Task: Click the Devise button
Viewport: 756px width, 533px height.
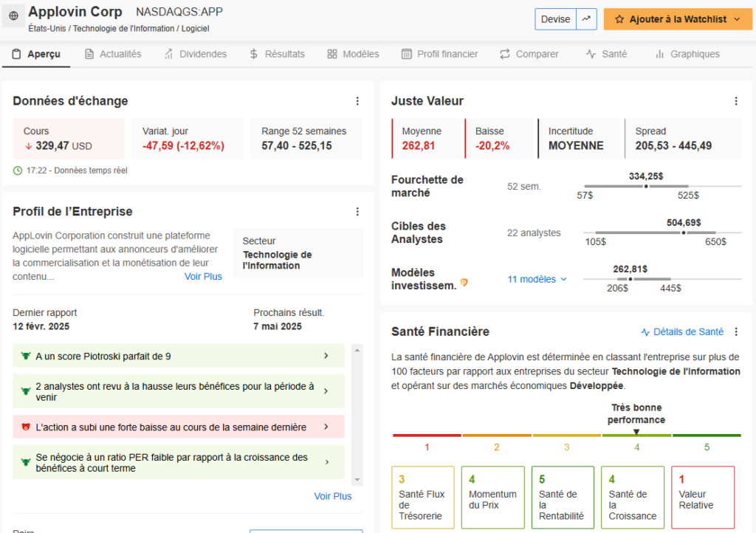Action: click(555, 19)
